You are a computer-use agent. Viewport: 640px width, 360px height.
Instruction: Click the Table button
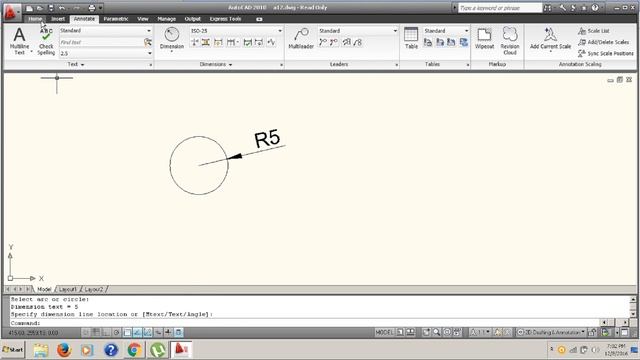pyautogui.click(x=411, y=38)
